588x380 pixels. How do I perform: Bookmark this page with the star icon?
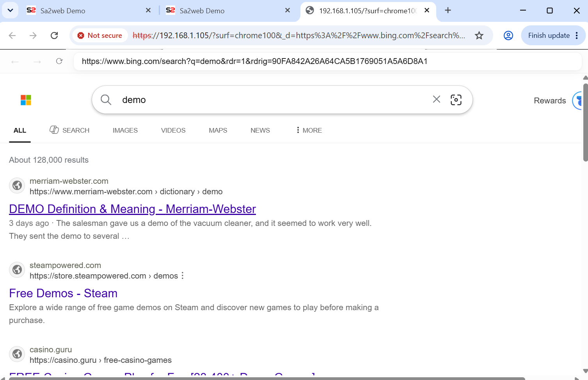coord(479,36)
